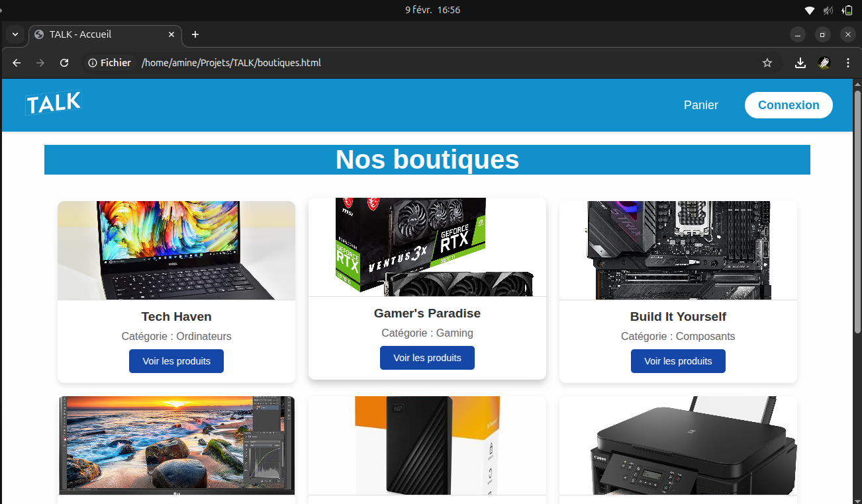Reload the boutiques.html page
This screenshot has height=504, width=862.
click(x=64, y=63)
